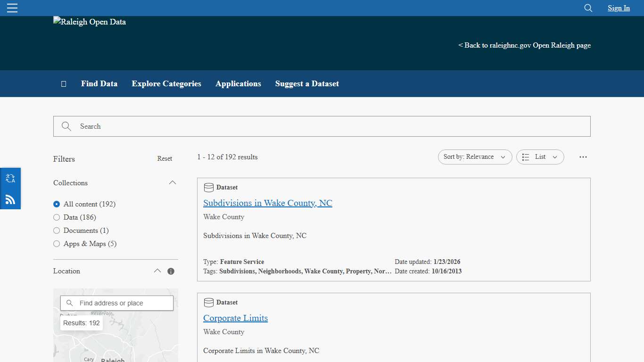644x362 pixels.
Task: Open the List view dropdown
Action: [540, 156]
